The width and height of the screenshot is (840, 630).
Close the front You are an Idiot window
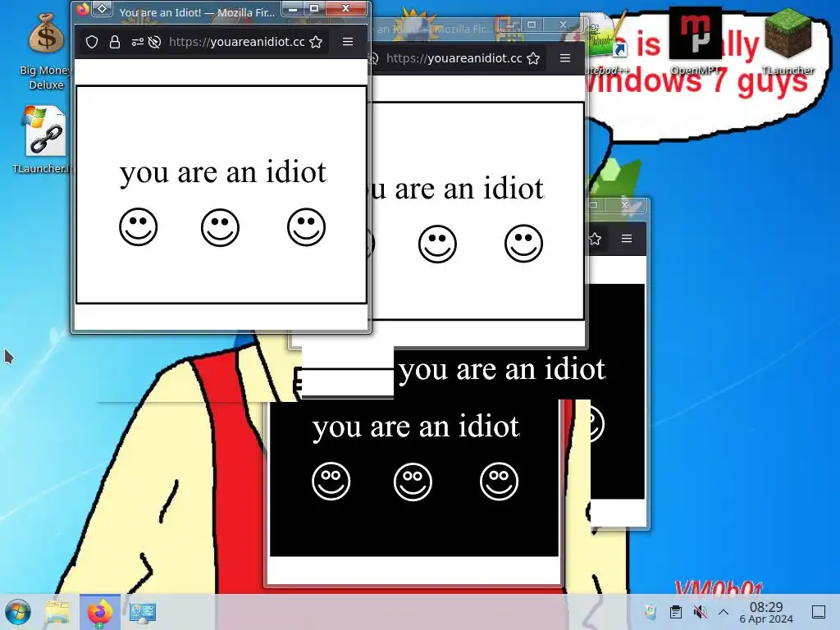[346, 8]
